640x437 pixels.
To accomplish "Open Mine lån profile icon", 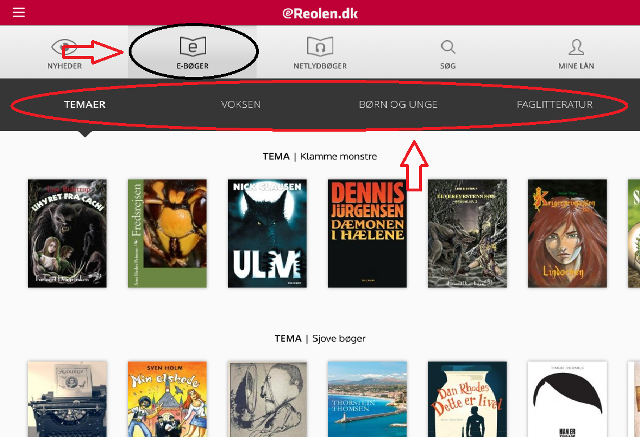I will click(576, 47).
